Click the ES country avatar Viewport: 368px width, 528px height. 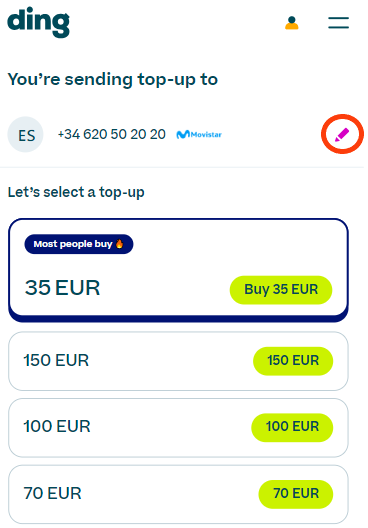(x=26, y=134)
